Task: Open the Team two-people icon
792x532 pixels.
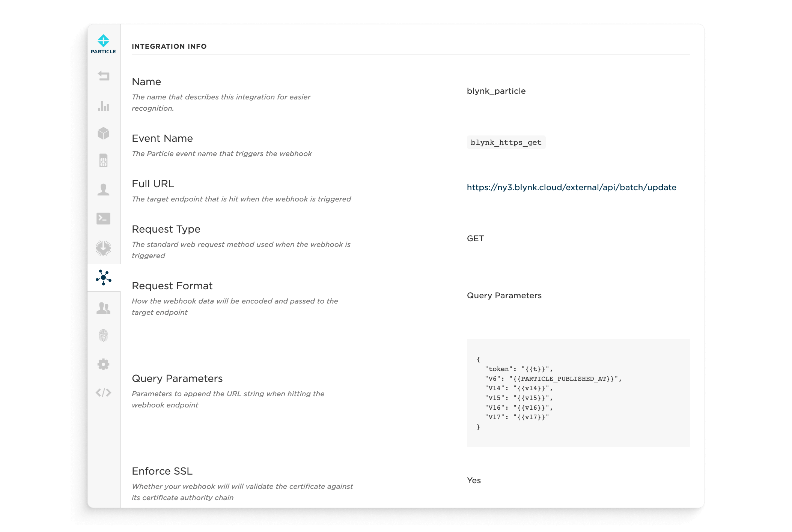Action: 104,308
